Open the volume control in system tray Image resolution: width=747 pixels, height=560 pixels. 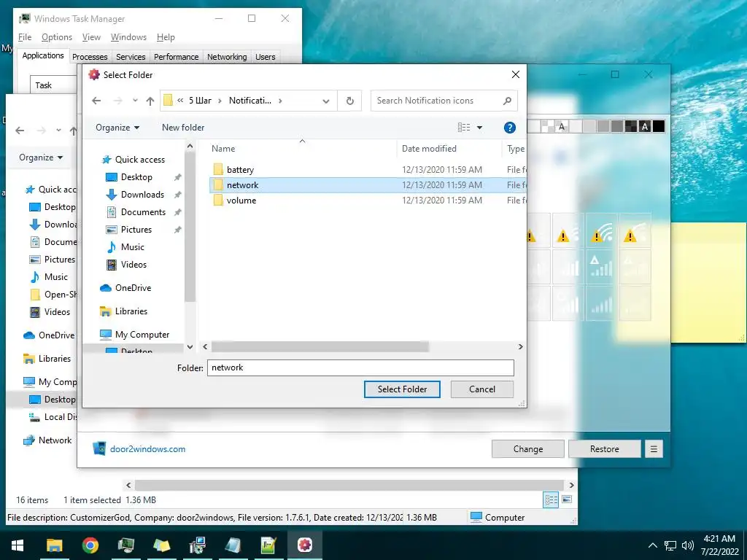[x=687, y=545]
